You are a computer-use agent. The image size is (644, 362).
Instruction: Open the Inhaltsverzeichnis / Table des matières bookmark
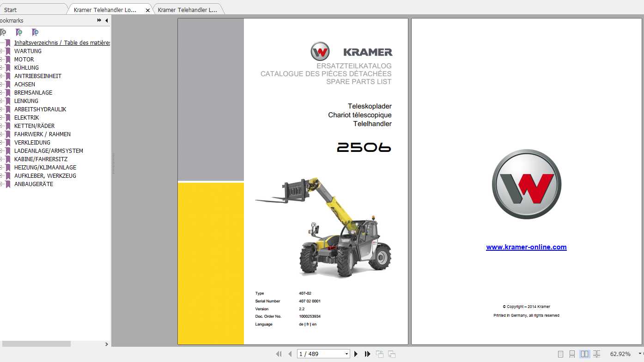[62, 43]
